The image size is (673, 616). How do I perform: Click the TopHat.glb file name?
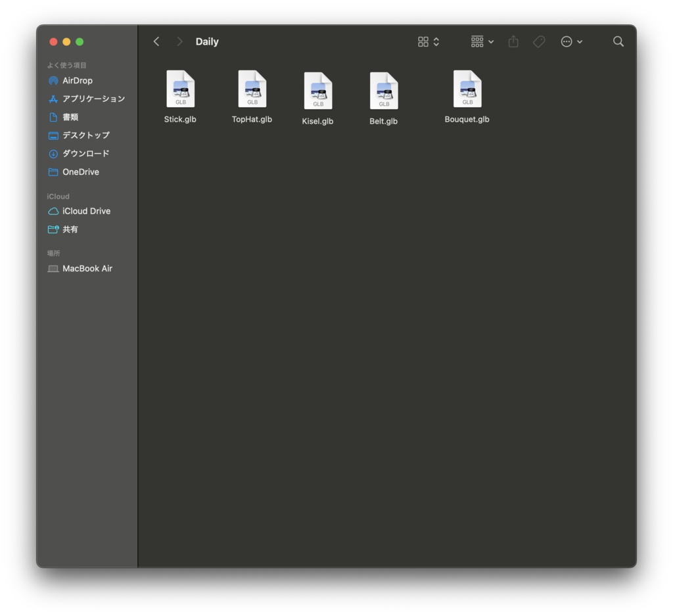[252, 120]
